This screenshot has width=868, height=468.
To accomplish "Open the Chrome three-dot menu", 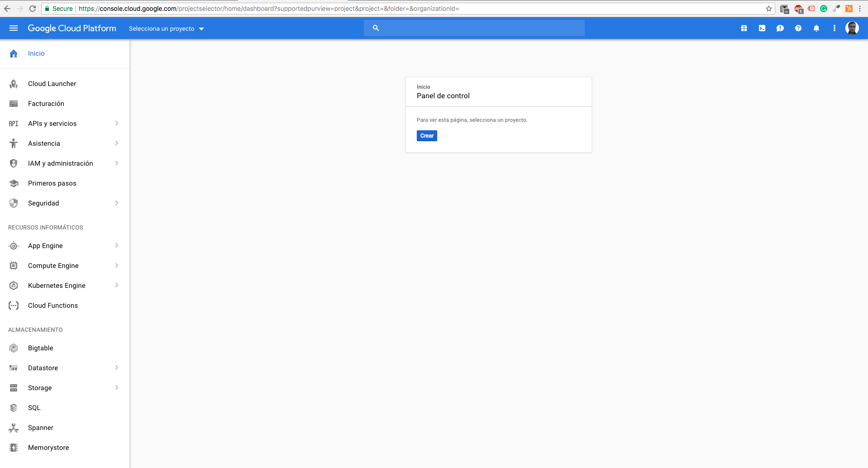I will click(860, 9).
